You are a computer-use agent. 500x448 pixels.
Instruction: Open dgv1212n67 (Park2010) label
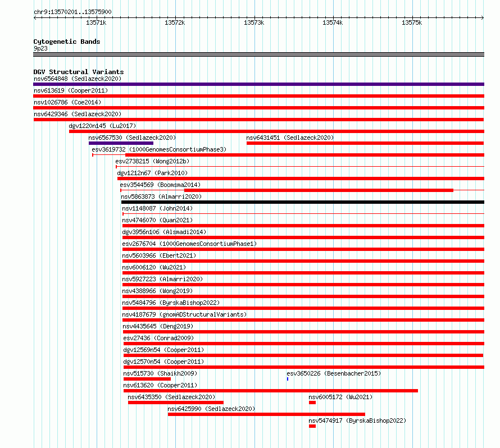[152, 173]
